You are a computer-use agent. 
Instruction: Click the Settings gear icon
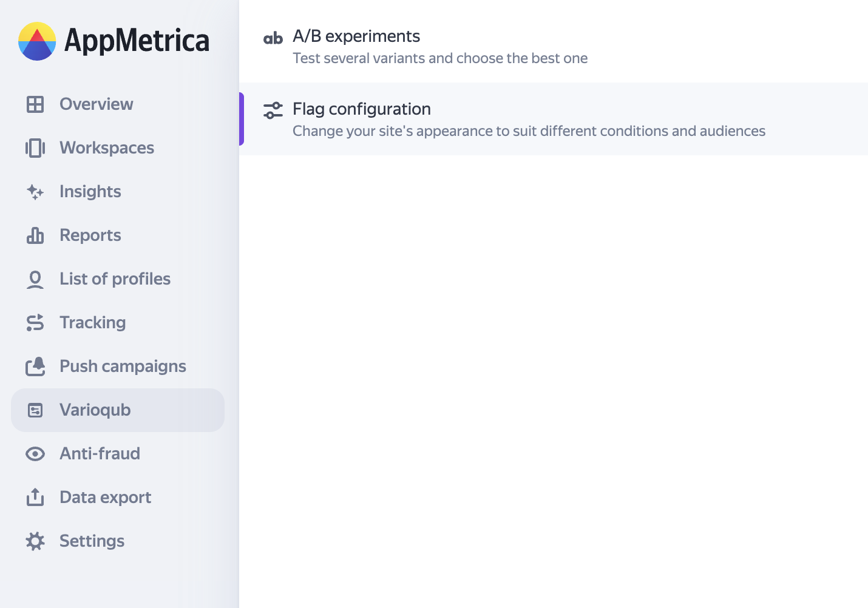[35, 541]
